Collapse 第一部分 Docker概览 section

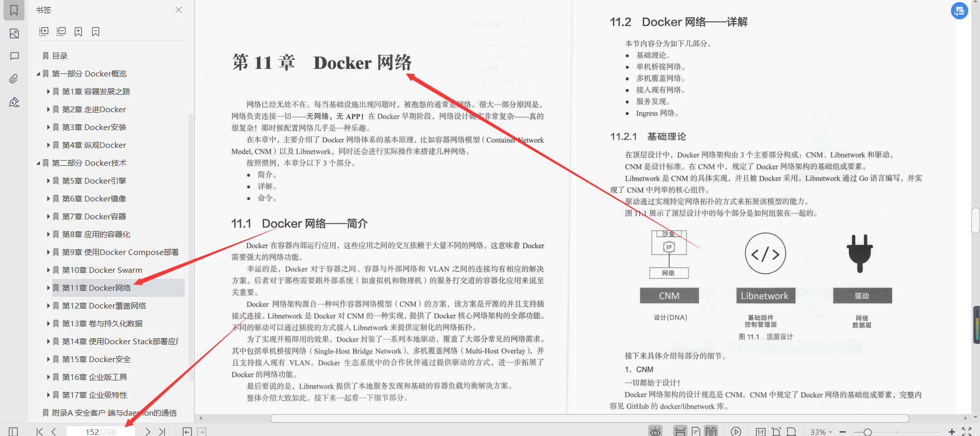(38, 74)
